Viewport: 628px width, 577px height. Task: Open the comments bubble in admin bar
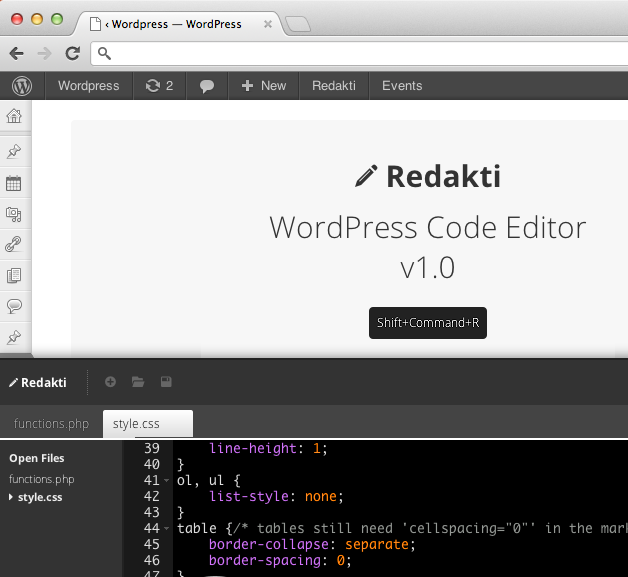pos(207,86)
